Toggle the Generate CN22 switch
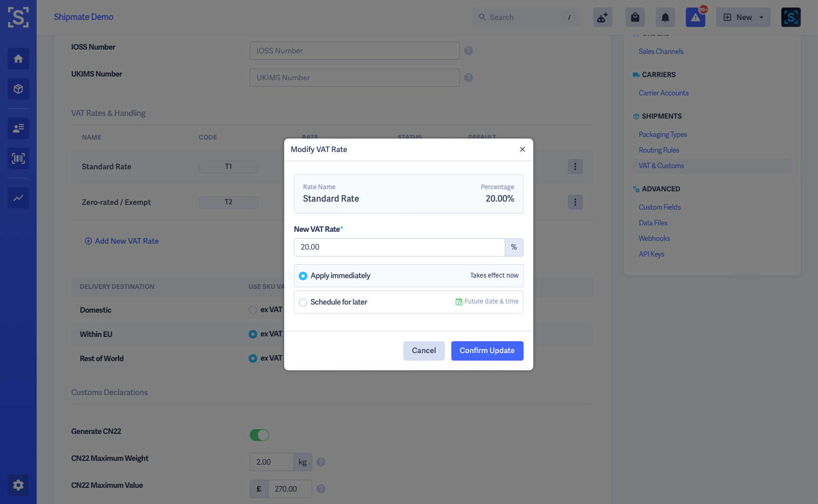818x504 pixels. [259, 435]
